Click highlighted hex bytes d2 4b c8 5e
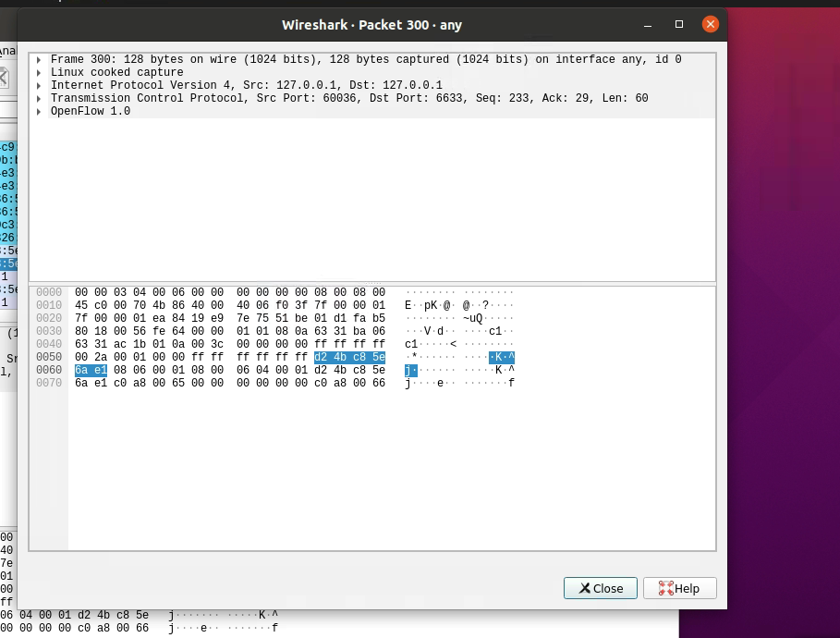840x638 pixels. pos(350,357)
